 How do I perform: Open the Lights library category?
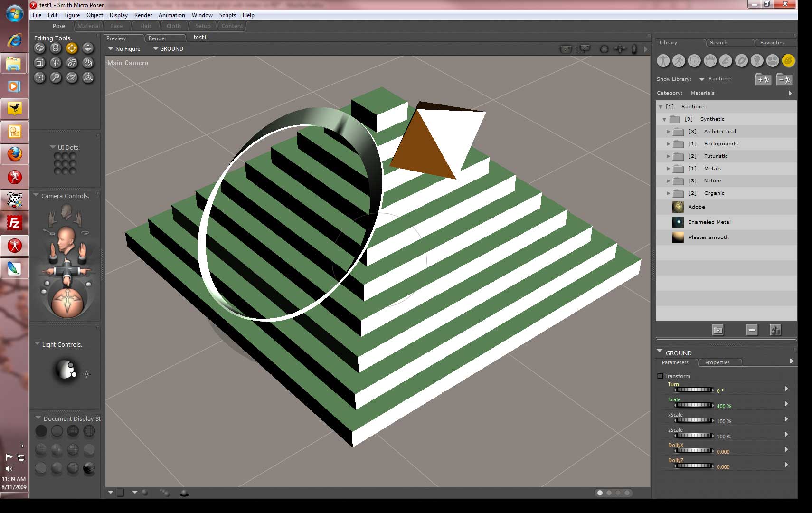coord(757,61)
